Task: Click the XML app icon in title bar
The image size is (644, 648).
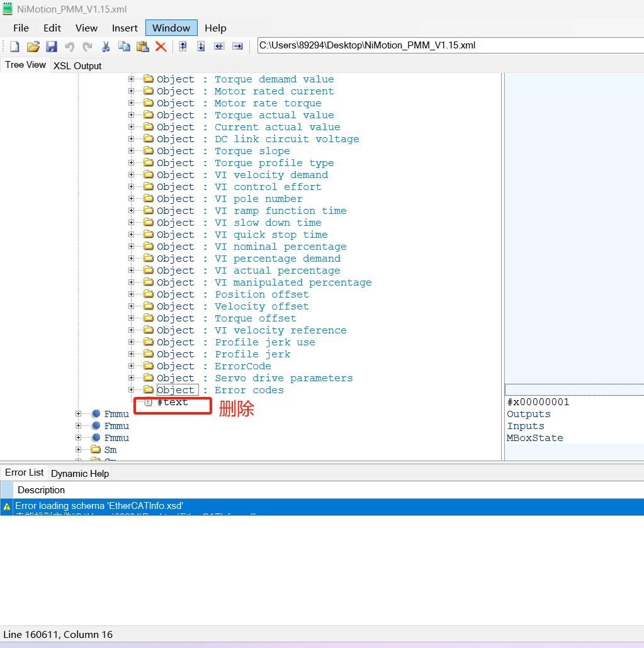Action: pos(8,9)
